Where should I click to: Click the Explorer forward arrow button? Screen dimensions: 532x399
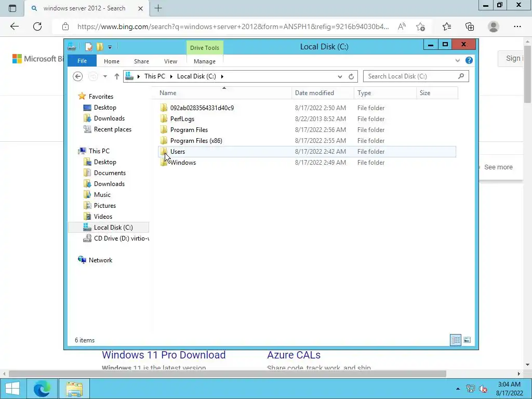pyautogui.click(x=93, y=76)
